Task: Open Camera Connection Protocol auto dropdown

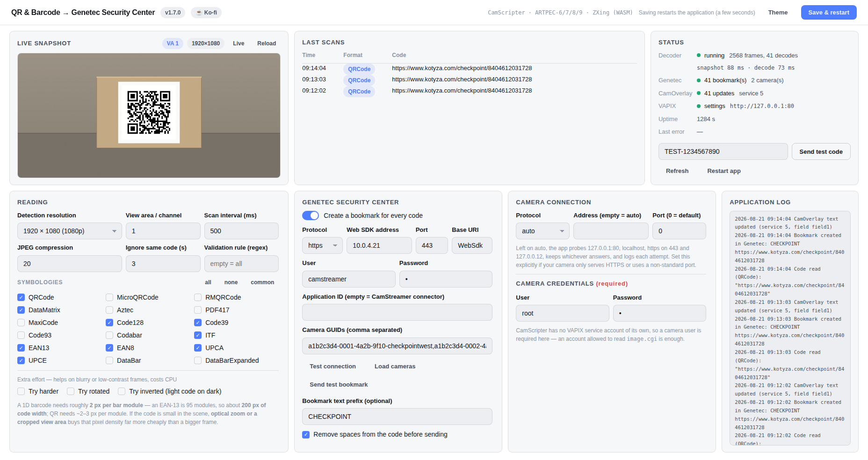Action: coord(542,231)
